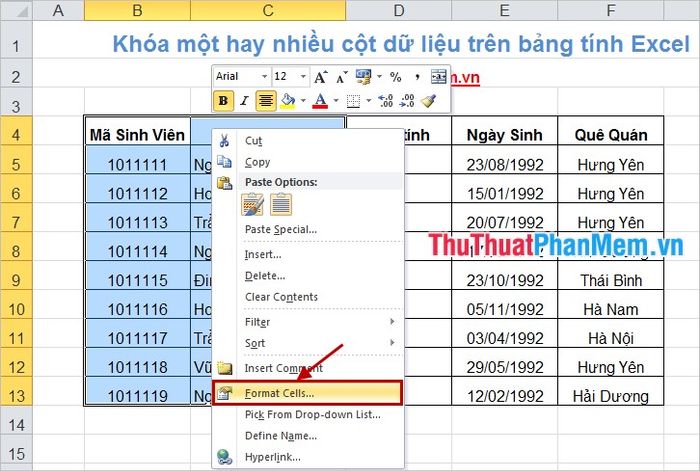Select column A header
Screen dimensions: 700x471
pyautogui.click(x=58, y=10)
